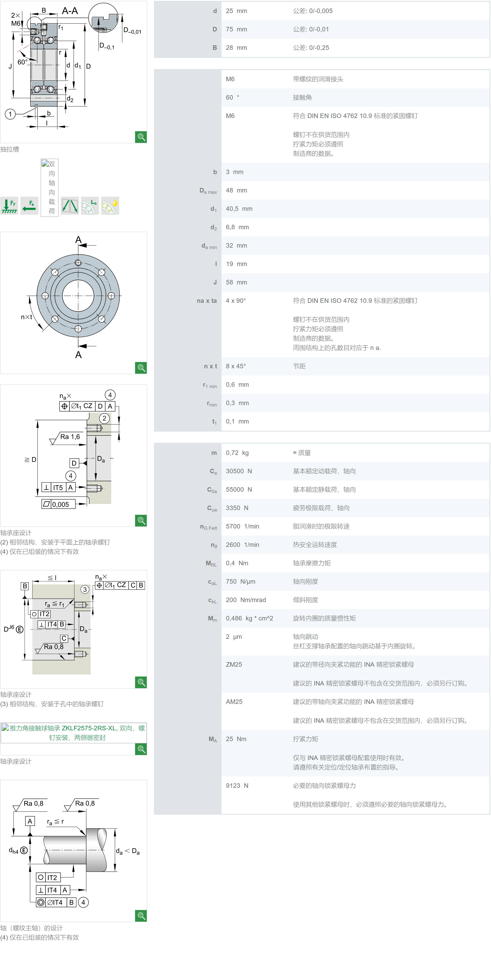Image resolution: width=491 pixels, height=980 pixels.
Task: Magnify the ZKLF2575-2RS-XL bearing image
Action: click(x=141, y=749)
